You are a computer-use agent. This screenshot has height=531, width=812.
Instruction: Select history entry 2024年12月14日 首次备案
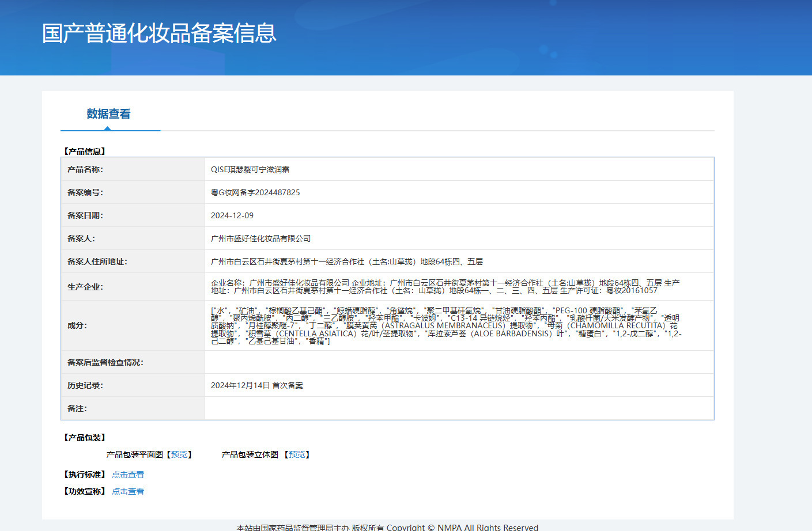pos(256,385)
